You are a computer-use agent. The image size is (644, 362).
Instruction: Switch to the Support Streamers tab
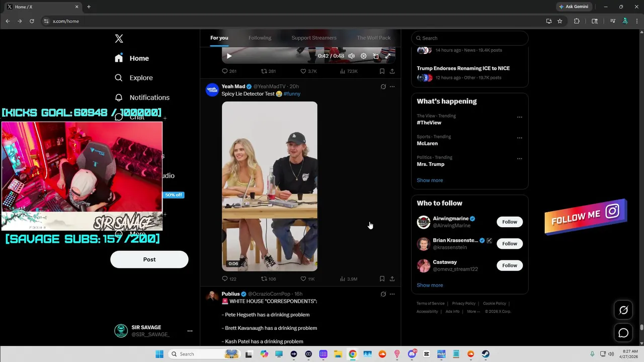[314, 38]
